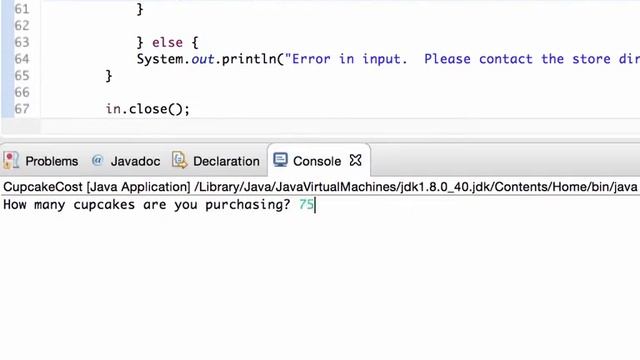Click the System.out.println statement
Image resolution: width=640 pixels, height=360 pixels.
pyautogui.click(x=388, y=59)
